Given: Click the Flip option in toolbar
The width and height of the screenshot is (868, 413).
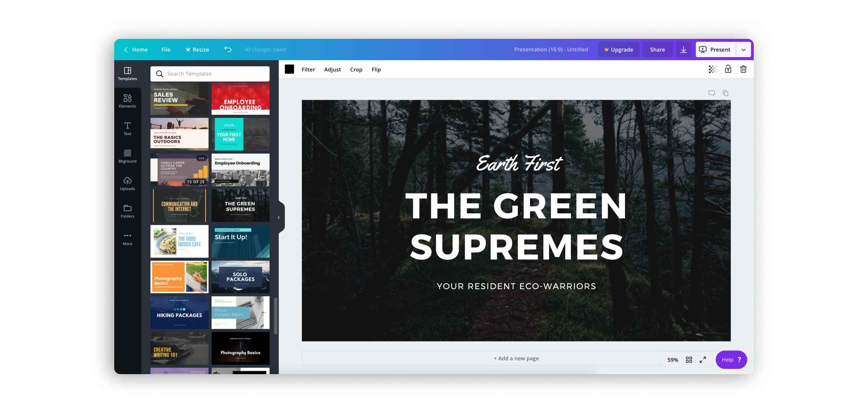Looking at the screenshot, I should click(x=376, y=69).
